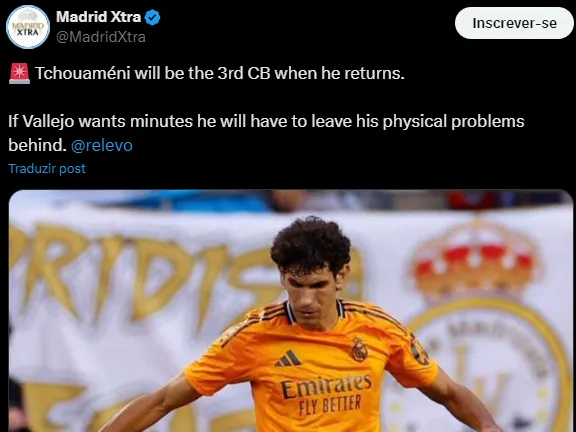Click the red crown atop the banner crest
The width and height of the screenshot is (576, 432).
point(475,259)
